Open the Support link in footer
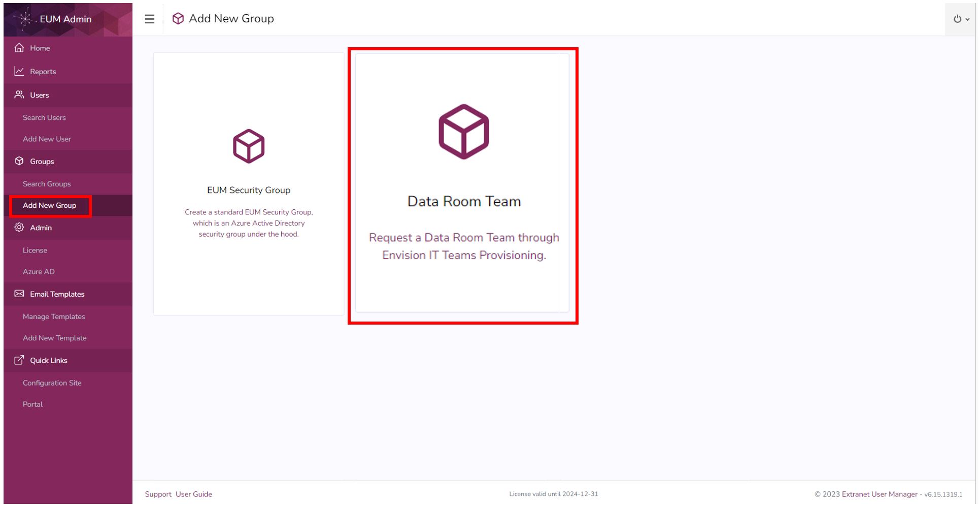This screenshot has width=980, height=509. pos(158,494)
